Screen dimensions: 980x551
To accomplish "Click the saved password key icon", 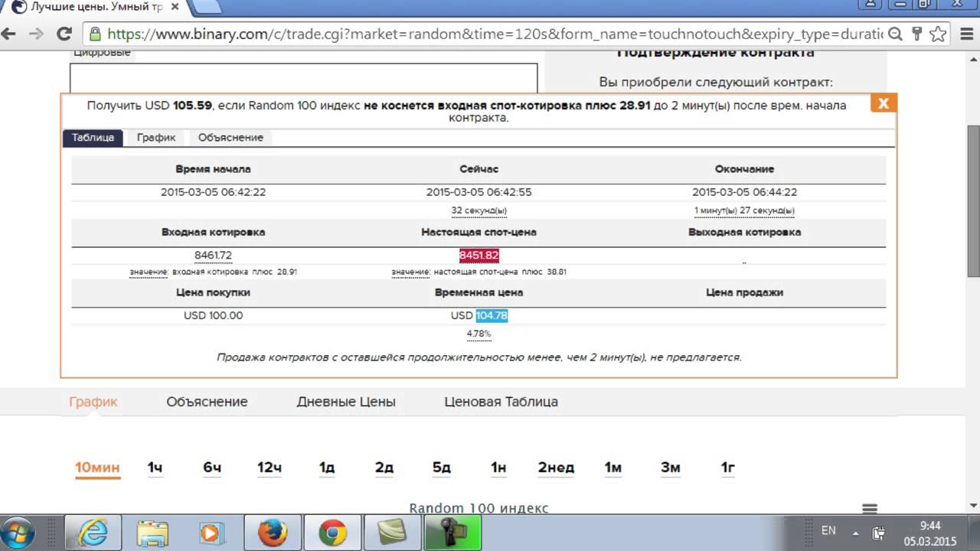I will coord(916,34).
